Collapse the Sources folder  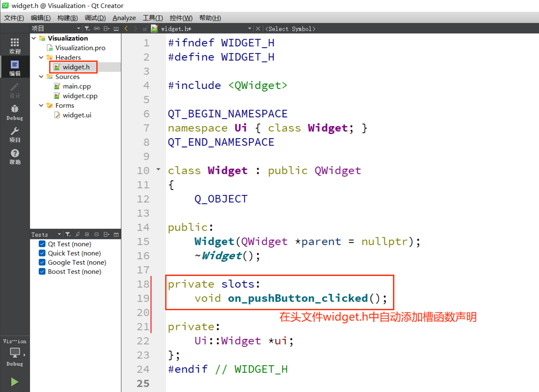[41, 77]
